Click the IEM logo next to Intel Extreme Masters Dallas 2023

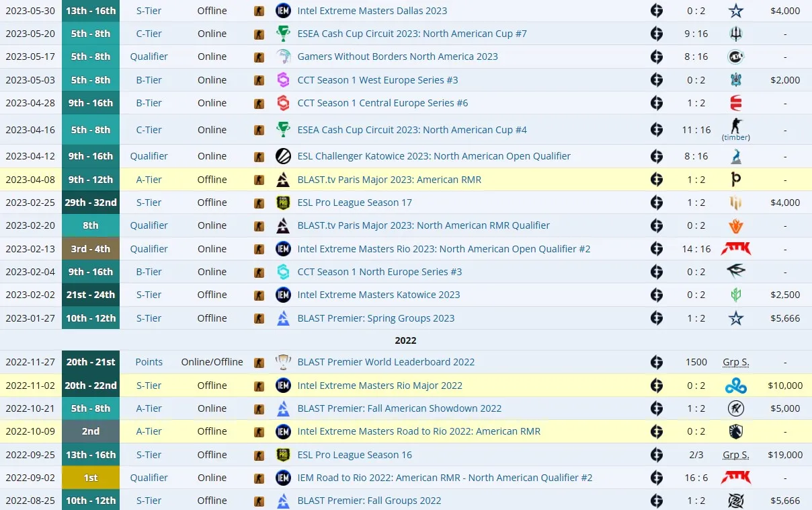coord(284,11)
